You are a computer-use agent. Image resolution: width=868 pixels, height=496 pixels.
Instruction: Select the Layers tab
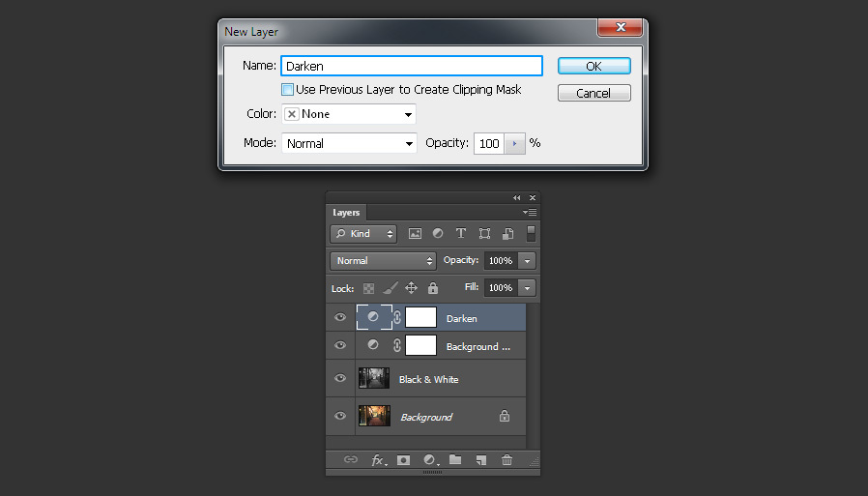coord(346,213)
